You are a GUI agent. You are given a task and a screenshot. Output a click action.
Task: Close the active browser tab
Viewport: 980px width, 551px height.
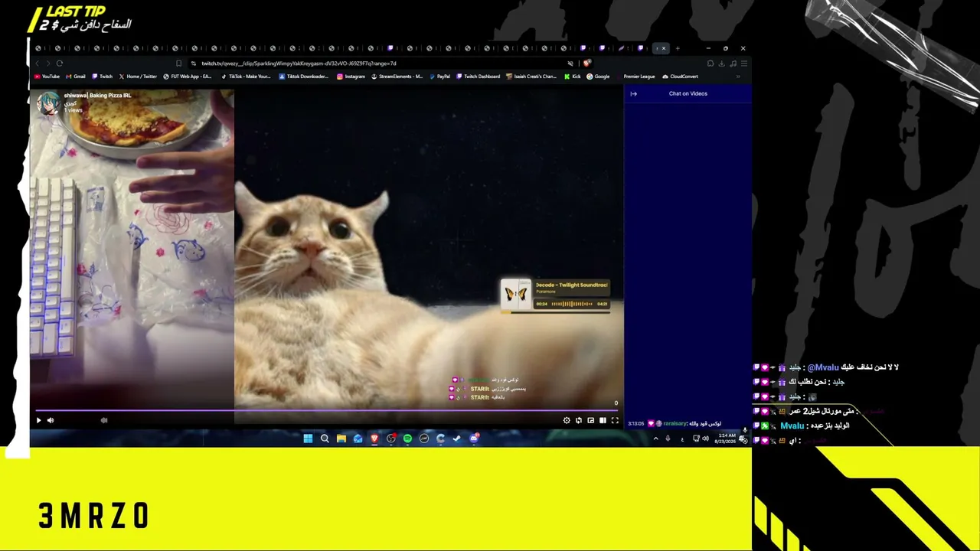click(664, 48)
